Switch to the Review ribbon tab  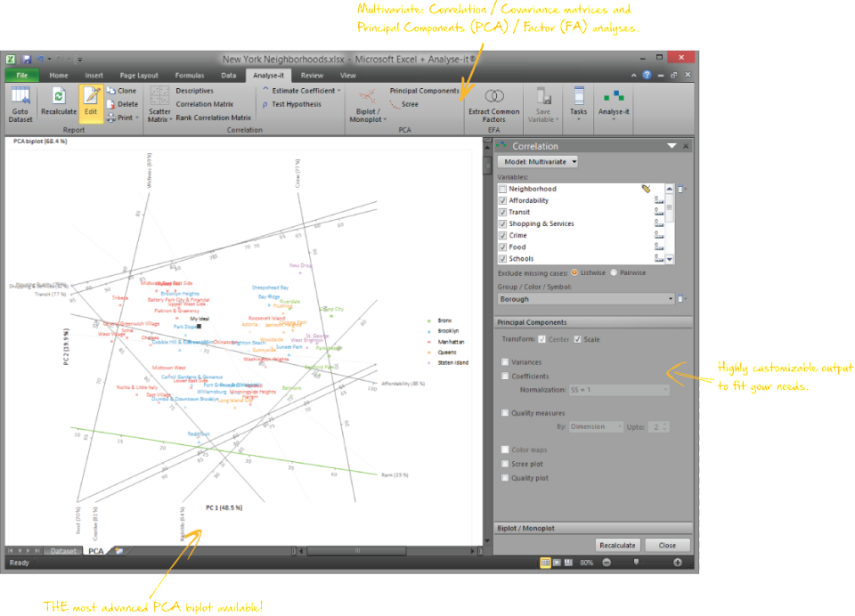pos(312,76)
